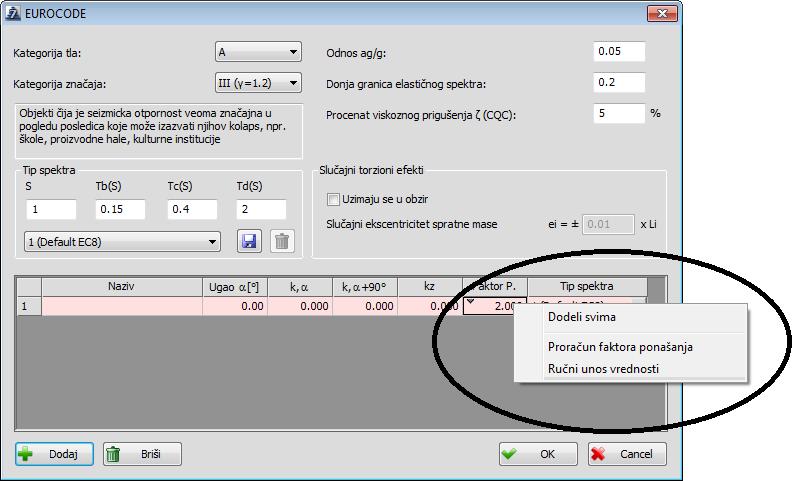The image size is (797, 481).
Task: Dismiss dialog with Cancel button
Action: [627, 454]
